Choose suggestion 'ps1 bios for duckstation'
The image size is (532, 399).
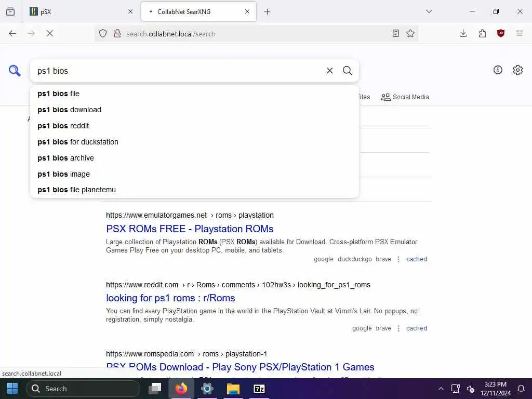(194, 142)
